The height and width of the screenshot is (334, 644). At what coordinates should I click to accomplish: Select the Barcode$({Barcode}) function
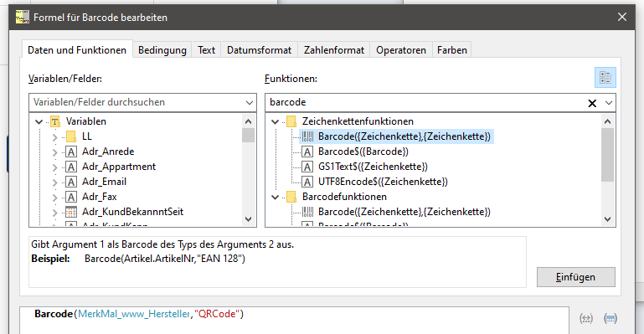tap(363, 152)
